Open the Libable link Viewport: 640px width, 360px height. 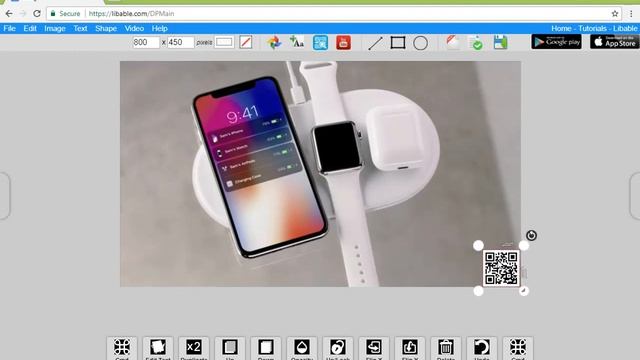625,29
